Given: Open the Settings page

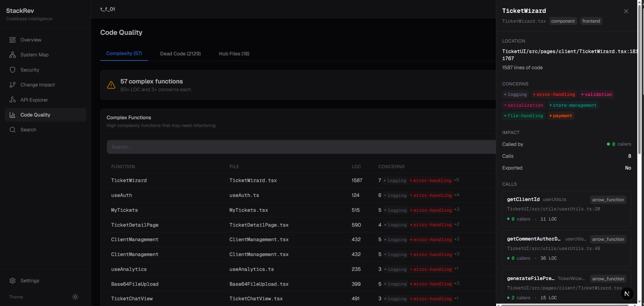Looking at the screenshot, I should point(46,281).
